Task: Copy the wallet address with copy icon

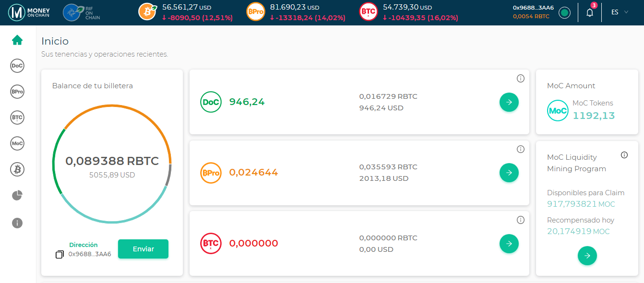Action: pyautogui.click(x=60, y=254)
